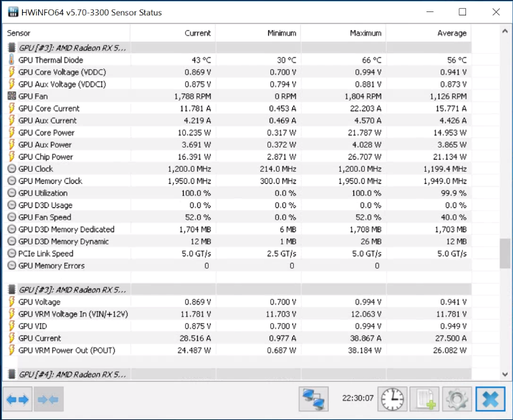Image resolution: width=513 pixels, height=420 pixels.
Task: Close sensor window with blue X button
Action: (490, 399)
